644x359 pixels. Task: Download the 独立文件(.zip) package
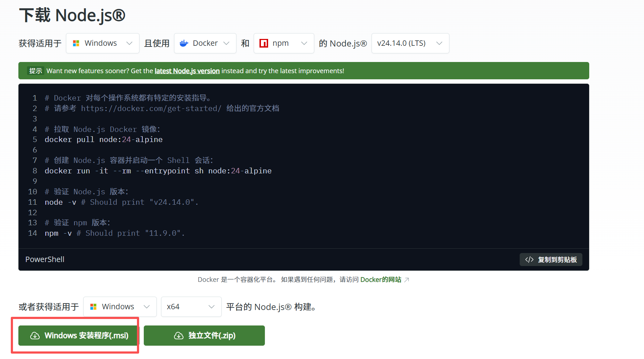pyautogui.click(x=204, y=336)
